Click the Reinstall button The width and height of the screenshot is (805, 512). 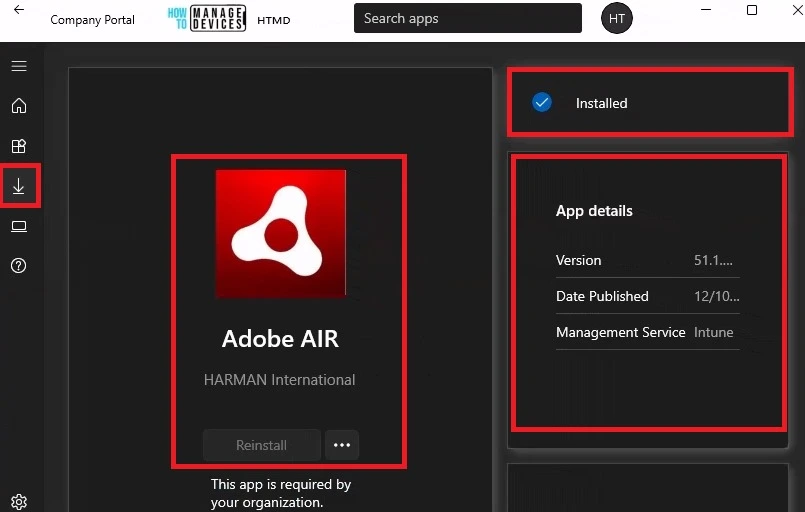262,445
